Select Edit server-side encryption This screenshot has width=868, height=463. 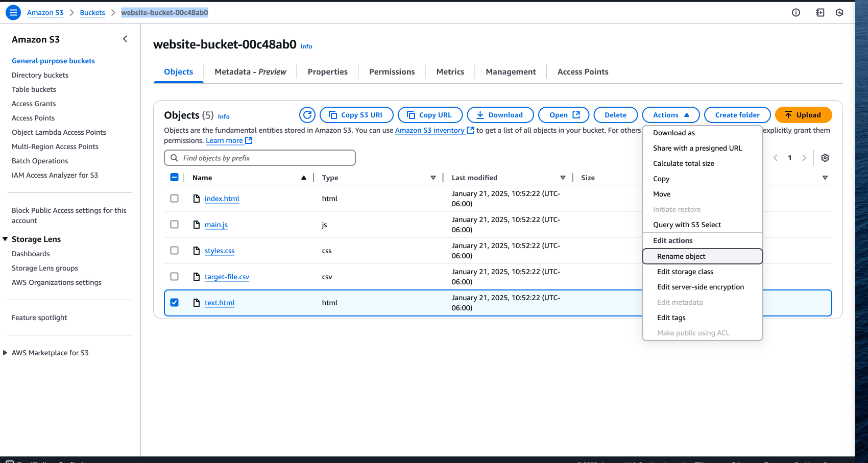[x=703, y=287]
